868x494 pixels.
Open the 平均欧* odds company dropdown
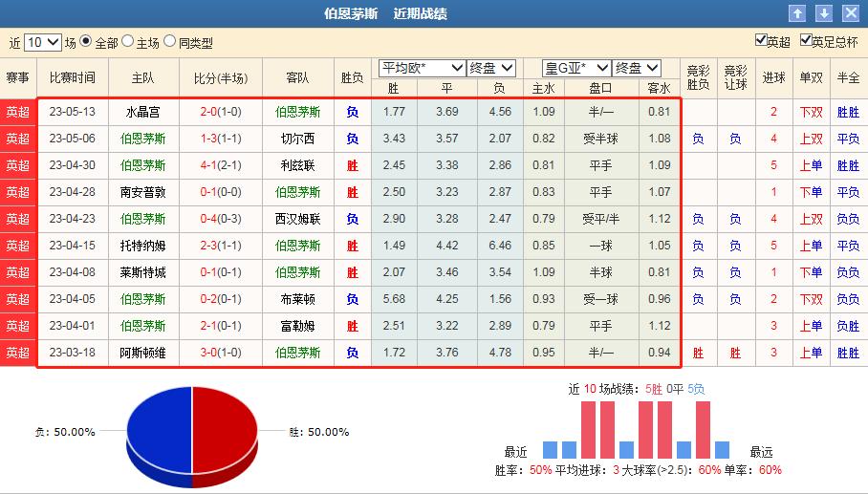coord(422,68)
